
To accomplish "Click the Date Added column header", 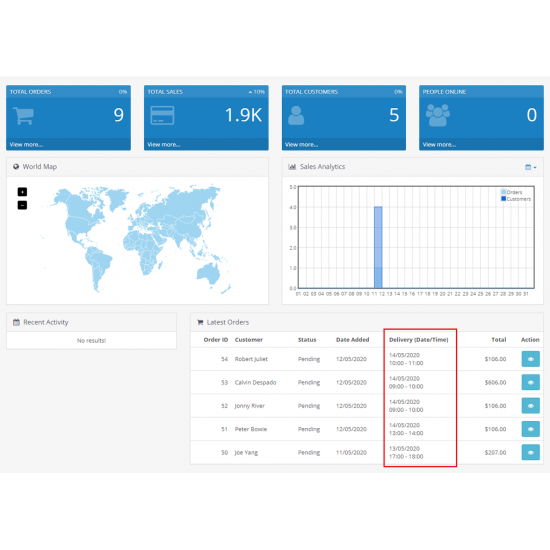I will click(x=353, y=340).
